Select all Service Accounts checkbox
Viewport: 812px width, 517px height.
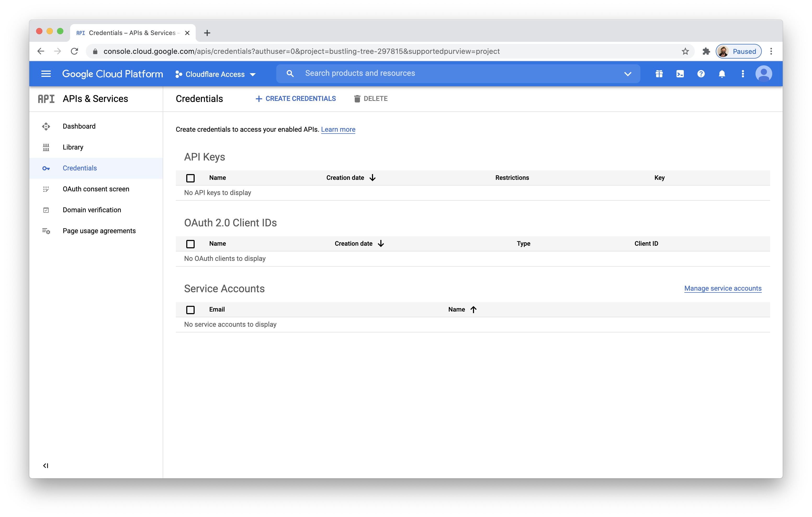[190, 310]
